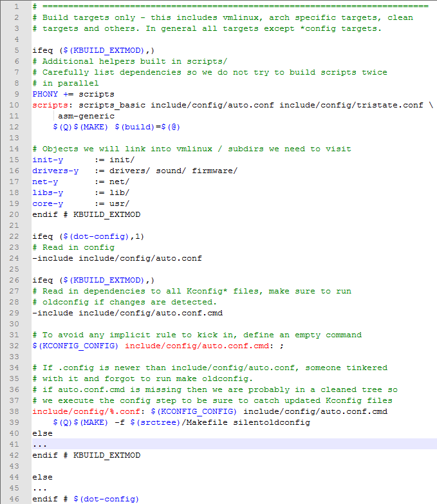The width and height of the screenshot is (437, 504).
Task: Click 'ifeq ($(dot-config),1)' on line 22
Action: (x=88, y=237)
